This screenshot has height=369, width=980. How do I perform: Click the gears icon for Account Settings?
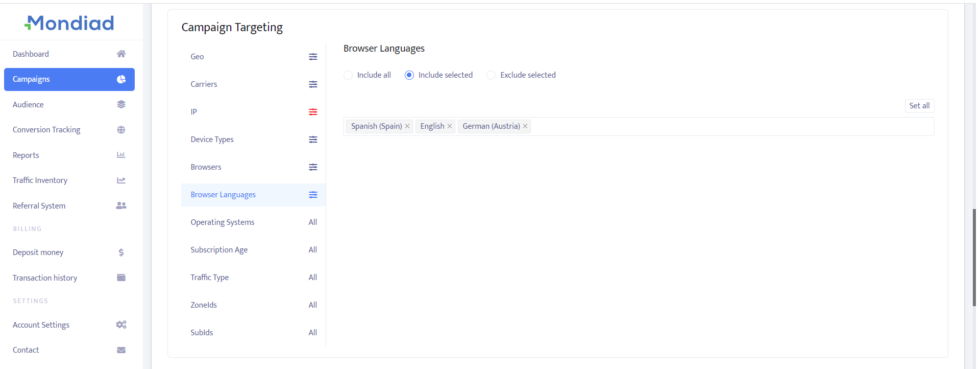tap(121, 325)
